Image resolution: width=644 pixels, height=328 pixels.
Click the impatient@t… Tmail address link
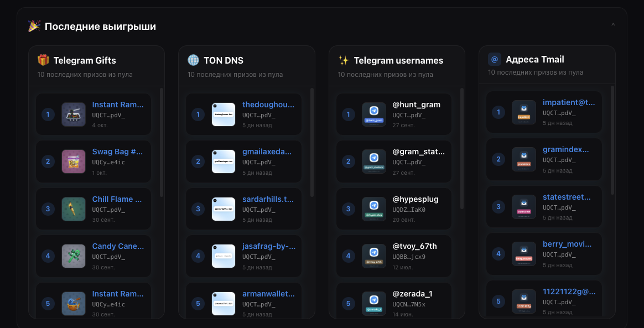[x=569, y=102]
